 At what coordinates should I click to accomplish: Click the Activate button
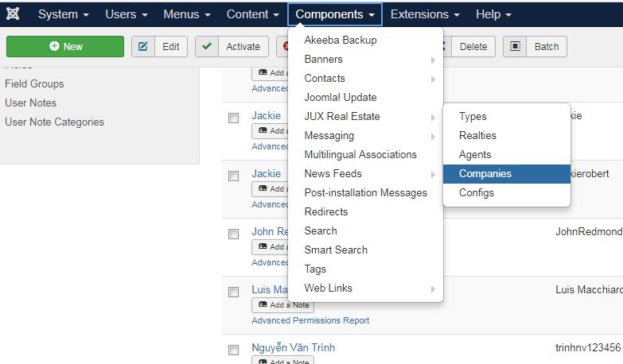tap(232, 46)
